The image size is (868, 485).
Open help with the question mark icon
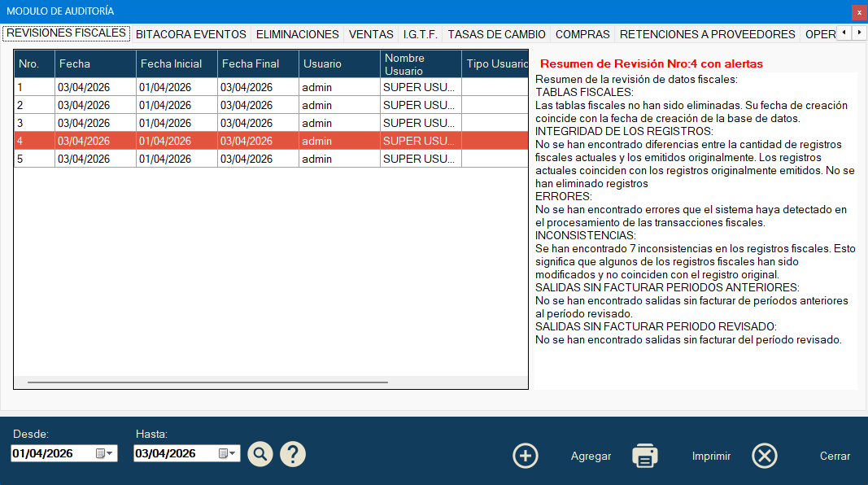pyautogui.click(x=293, y=453)
